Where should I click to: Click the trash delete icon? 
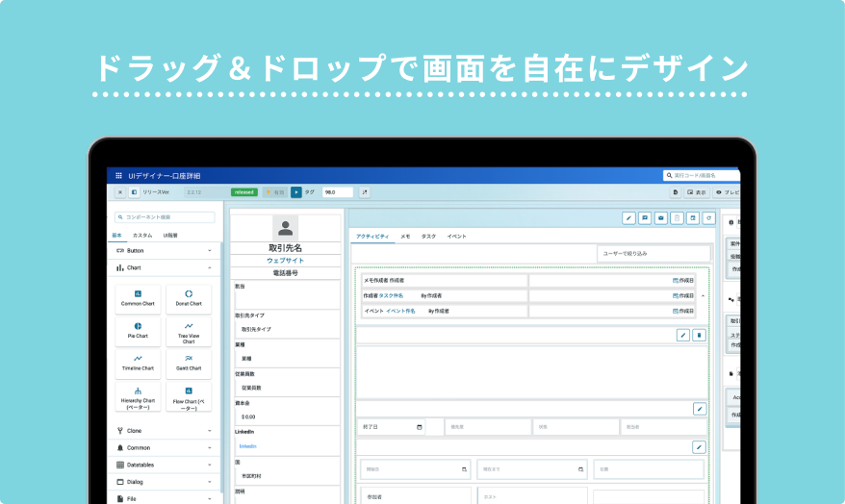pyautogui.click(x=699, y=336)
